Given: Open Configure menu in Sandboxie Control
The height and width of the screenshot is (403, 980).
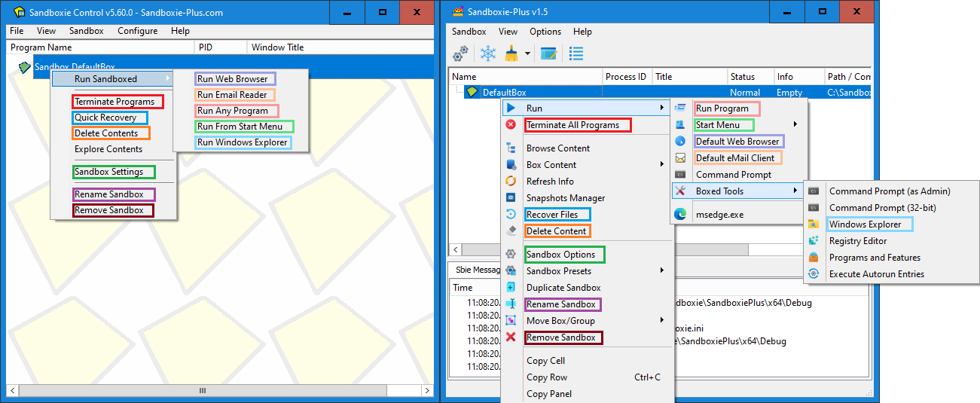Looking at the screenshot, I should click(x=137, y=31).
